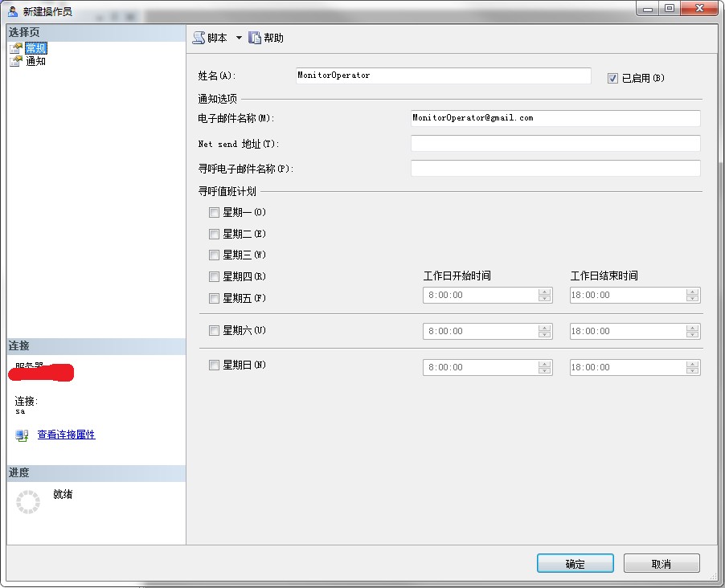Click the 通知 page icon
The image size is (725, 588).
16,61
